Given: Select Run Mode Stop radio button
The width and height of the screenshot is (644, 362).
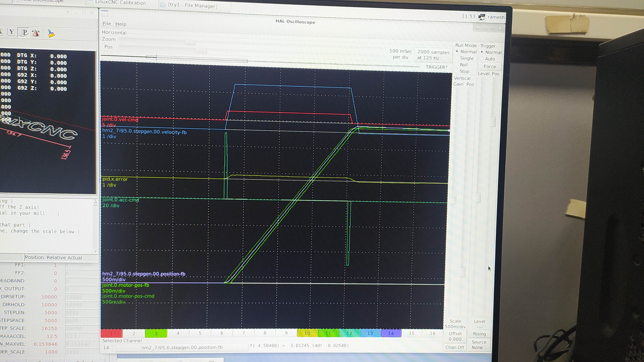Looking at the screenshot, I should point(456,71).
